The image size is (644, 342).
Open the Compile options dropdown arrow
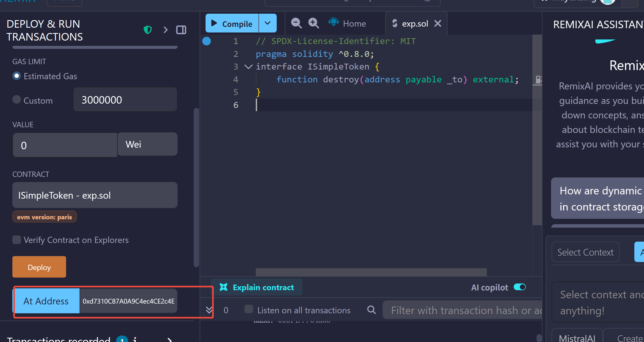pos(268,23)
